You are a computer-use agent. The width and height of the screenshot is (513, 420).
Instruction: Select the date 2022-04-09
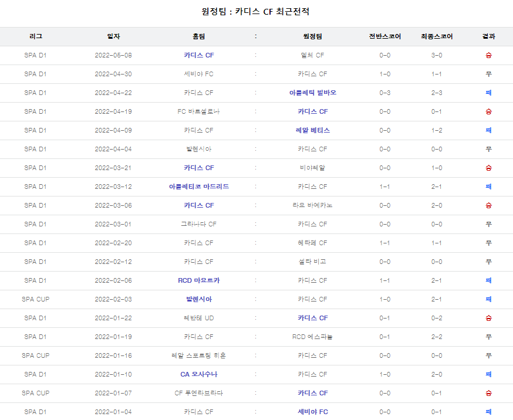coord(113,130)
